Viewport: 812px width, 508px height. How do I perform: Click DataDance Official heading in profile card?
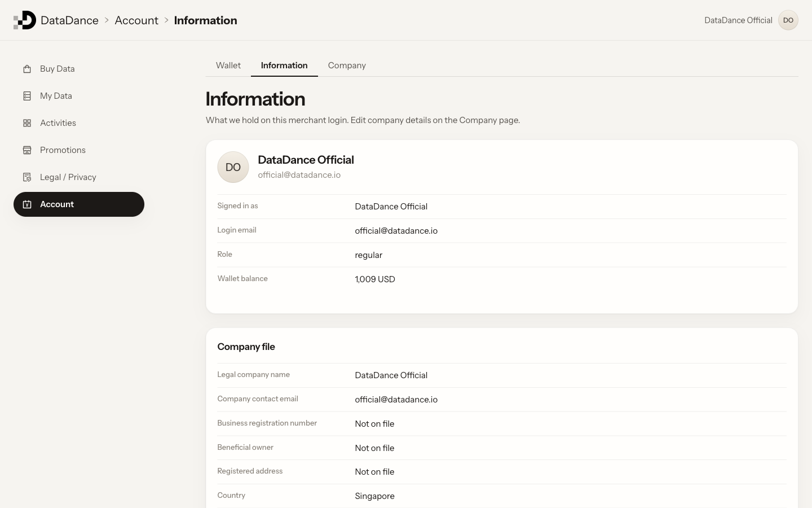click(x=306, y=160)
